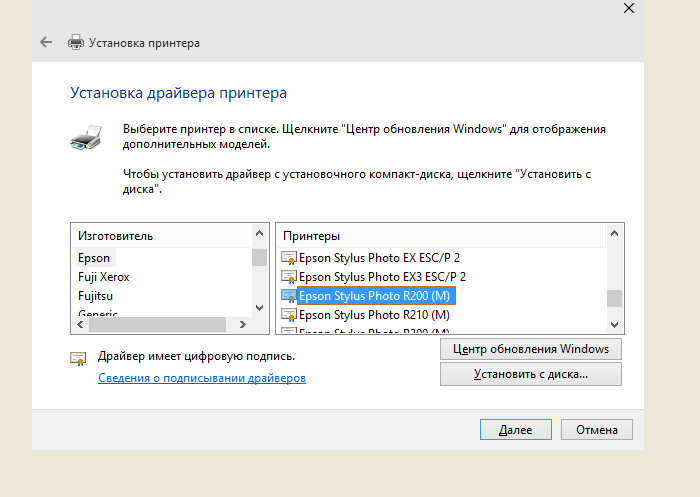Click the signed icon next to EX ESC/P 2
The image size is (700, 497).
(x=289, y=258)
